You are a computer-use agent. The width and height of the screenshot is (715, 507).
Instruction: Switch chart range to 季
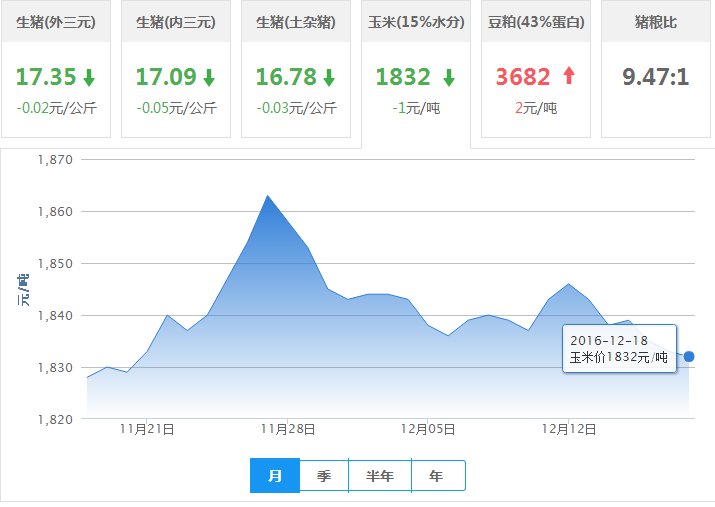324,476
